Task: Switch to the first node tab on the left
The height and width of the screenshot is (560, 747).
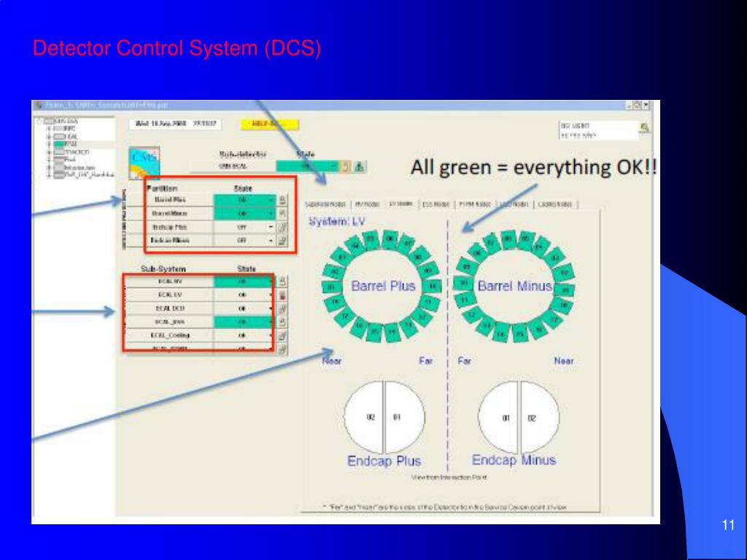Action: pos(325,204)
